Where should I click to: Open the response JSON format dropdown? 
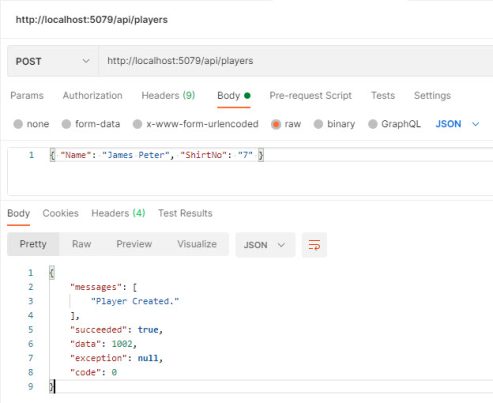click(x=265, y=245)
